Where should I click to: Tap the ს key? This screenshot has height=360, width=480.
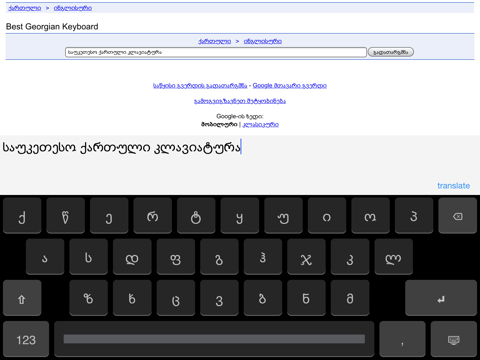[x=88, y=257]
